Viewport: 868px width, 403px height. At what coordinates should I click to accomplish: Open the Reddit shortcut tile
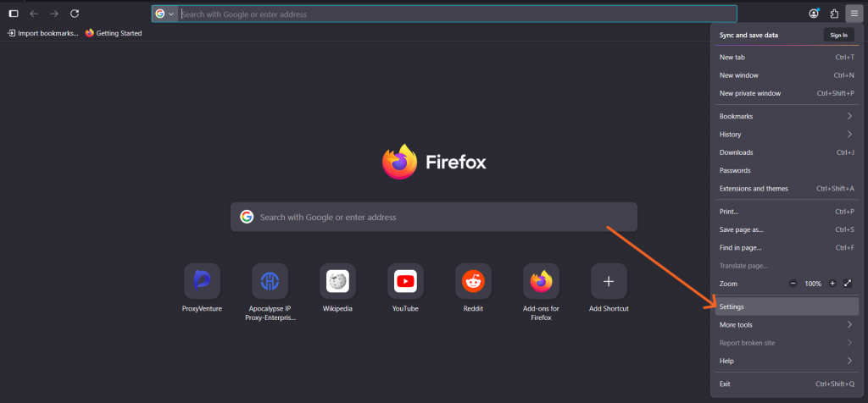click(x=473, y=281)
